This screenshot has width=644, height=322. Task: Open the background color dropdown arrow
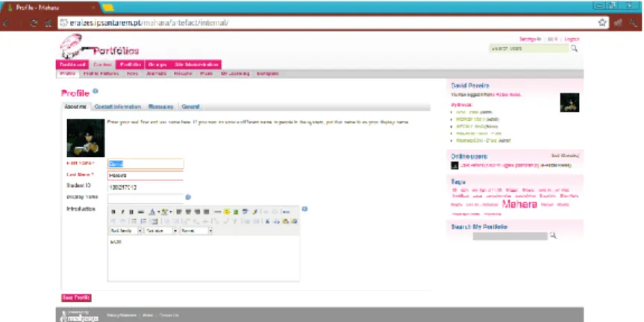(x=171, y=211)
